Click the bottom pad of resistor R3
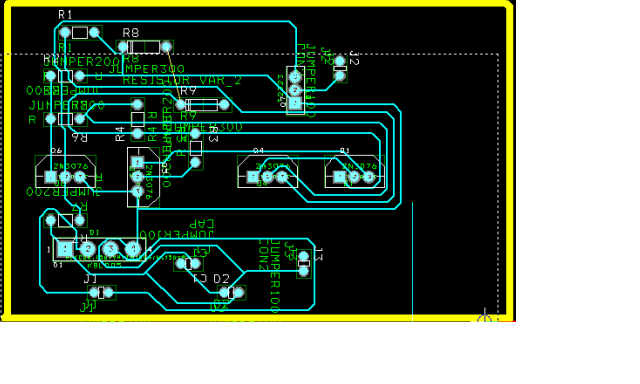Screen dimensions: 640x384 click(196, 163)
